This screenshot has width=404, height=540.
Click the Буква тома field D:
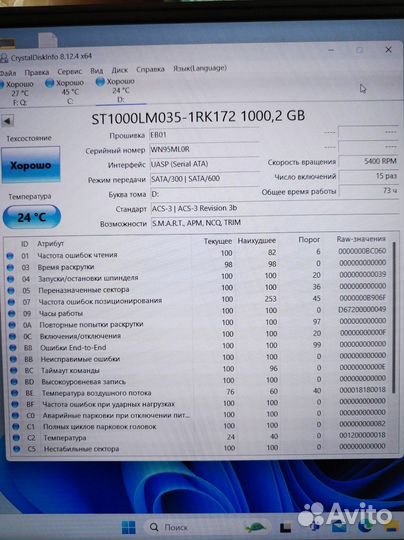pyautogui.click(x=204, y=194)
